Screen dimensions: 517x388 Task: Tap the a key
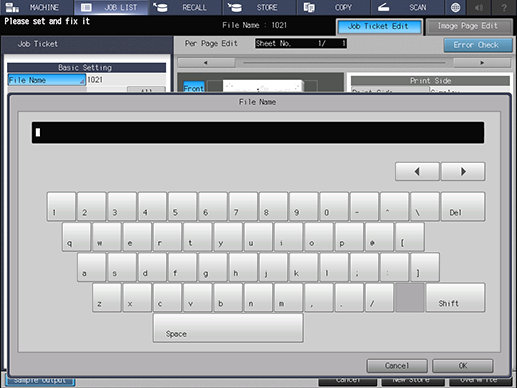pos(92,267)
